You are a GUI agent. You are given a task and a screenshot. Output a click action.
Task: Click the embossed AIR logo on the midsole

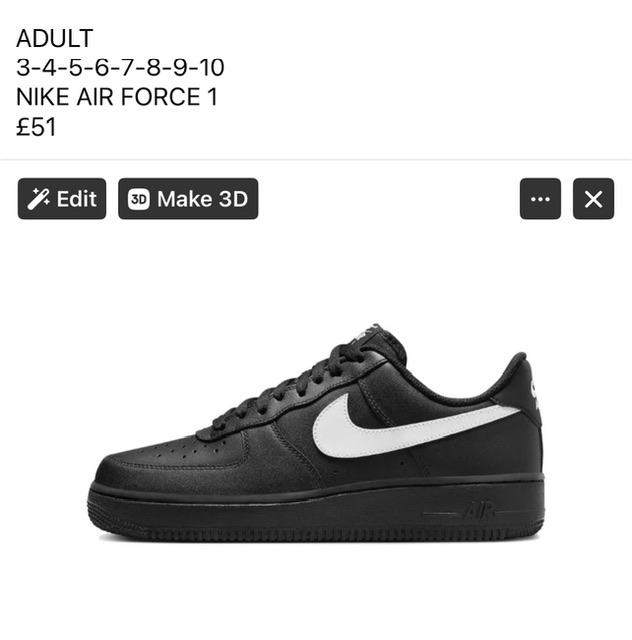pos(478,511)
